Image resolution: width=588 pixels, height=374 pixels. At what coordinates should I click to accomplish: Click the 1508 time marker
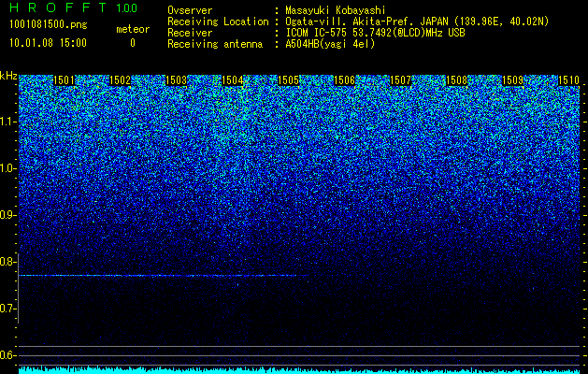pos(457,80)
